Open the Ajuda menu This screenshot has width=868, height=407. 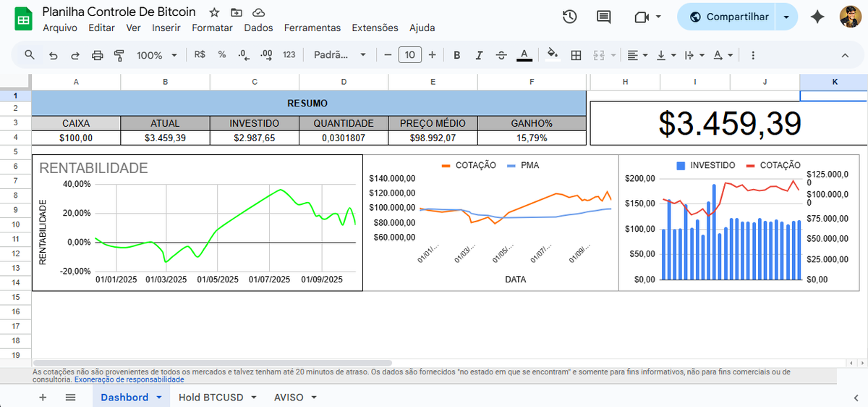tap(422, 28)
